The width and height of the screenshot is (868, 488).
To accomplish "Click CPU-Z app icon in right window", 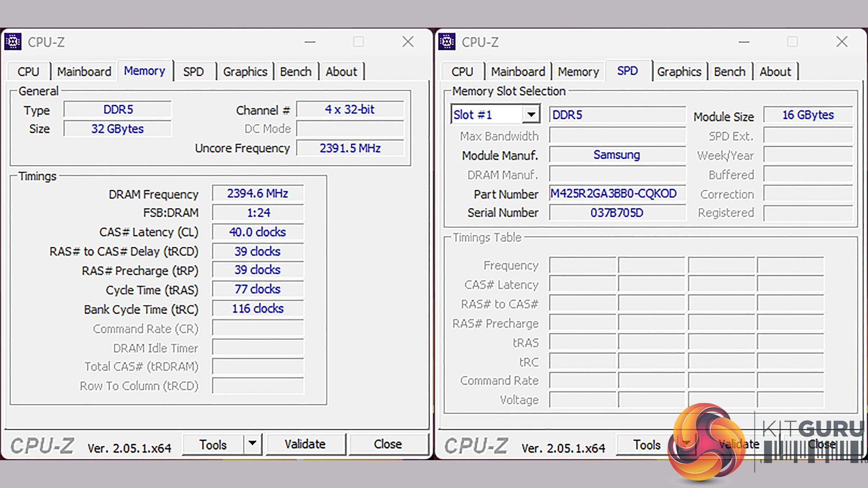I will (x=447, y=42).
